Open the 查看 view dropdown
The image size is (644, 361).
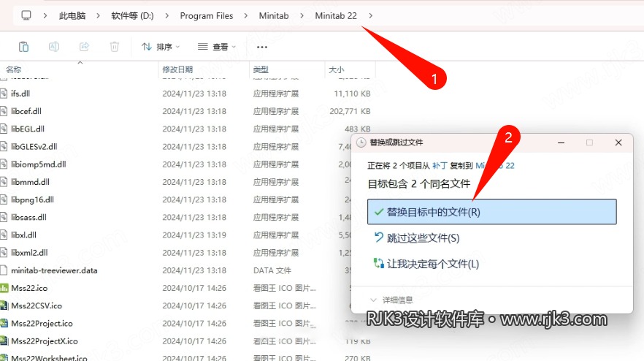[x=217, y=47]
